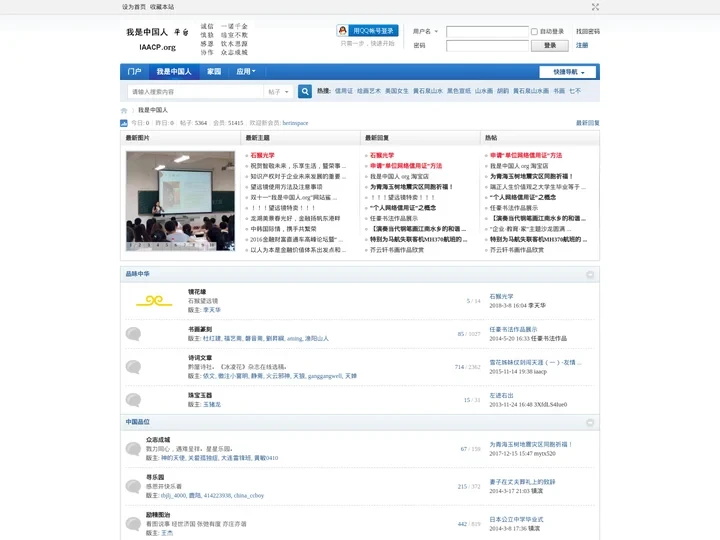The width and height of the screenshot is (720, 540).
Task: Open last post 任豪书法作品展示 in 书画篆刻 row
Action: pos(513,329)
